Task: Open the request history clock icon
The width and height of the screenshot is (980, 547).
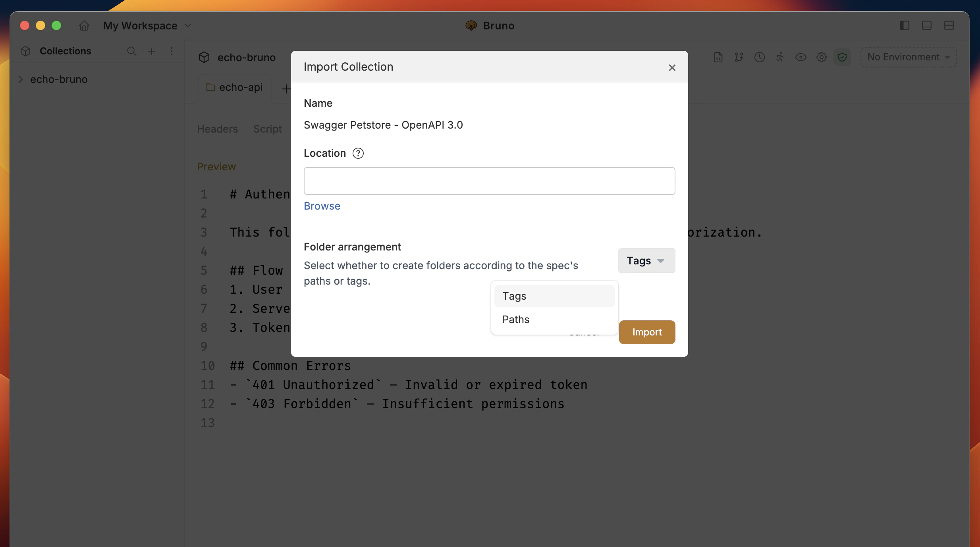Action: (760, 57)
